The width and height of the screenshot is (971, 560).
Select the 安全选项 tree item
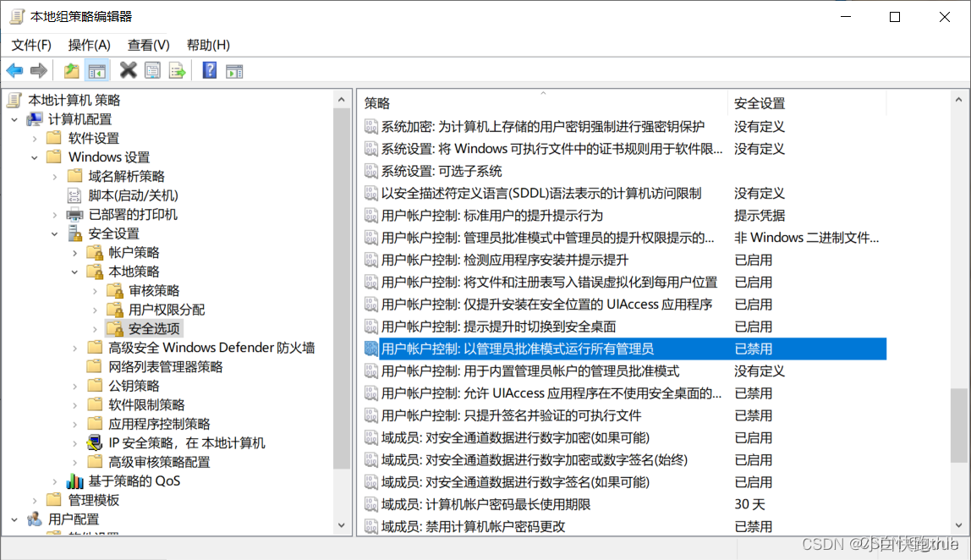(x=154, y=329)
